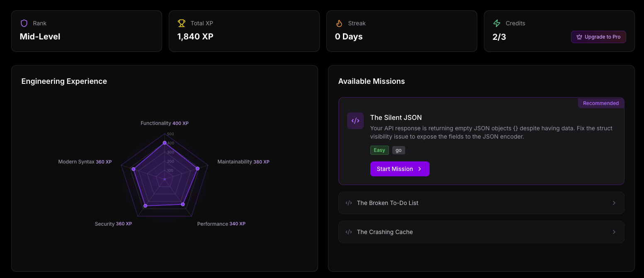Start the Silent JSON mission
The height and width of the screenshot is (278, 644).
pos(399,169)
